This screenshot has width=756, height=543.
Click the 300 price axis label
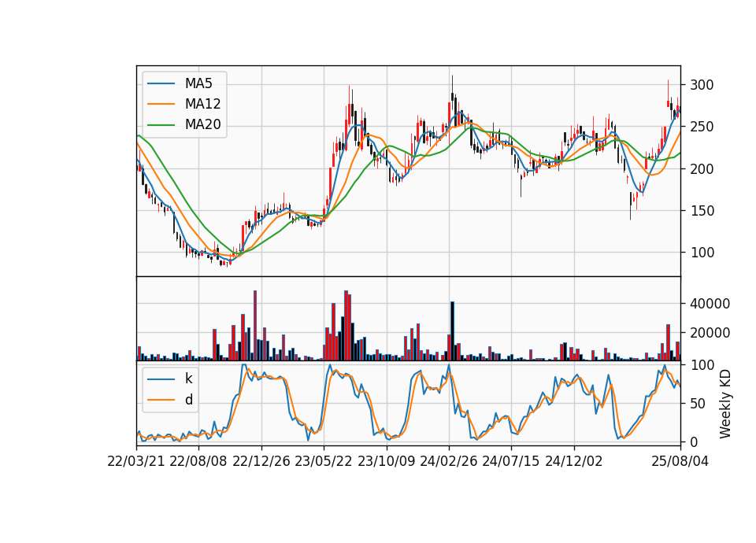[x=702, y=85]
